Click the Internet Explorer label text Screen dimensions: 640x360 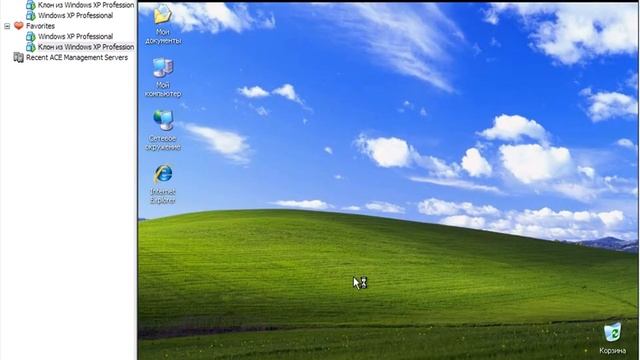coord(163,196)
